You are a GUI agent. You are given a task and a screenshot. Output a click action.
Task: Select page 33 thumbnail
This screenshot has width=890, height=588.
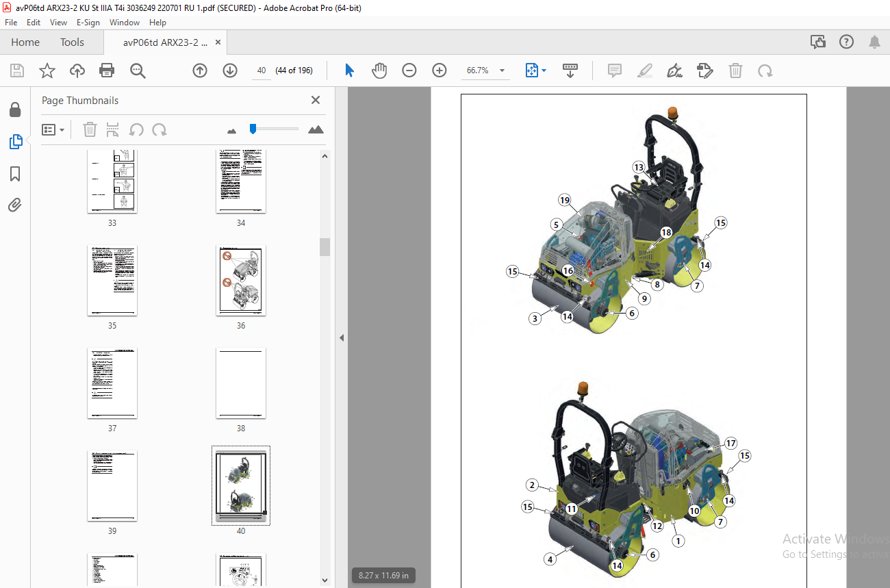pos(112,181)
